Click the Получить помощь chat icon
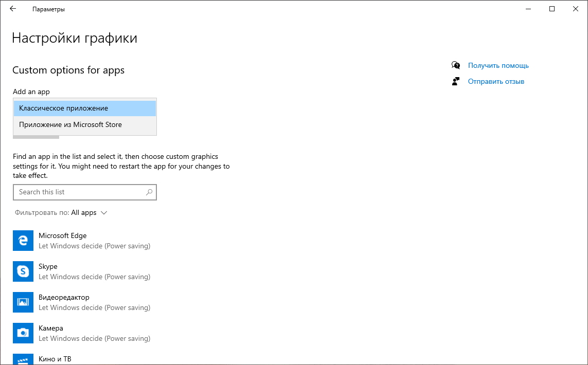The image size is (588, 365). coord(456,65)
